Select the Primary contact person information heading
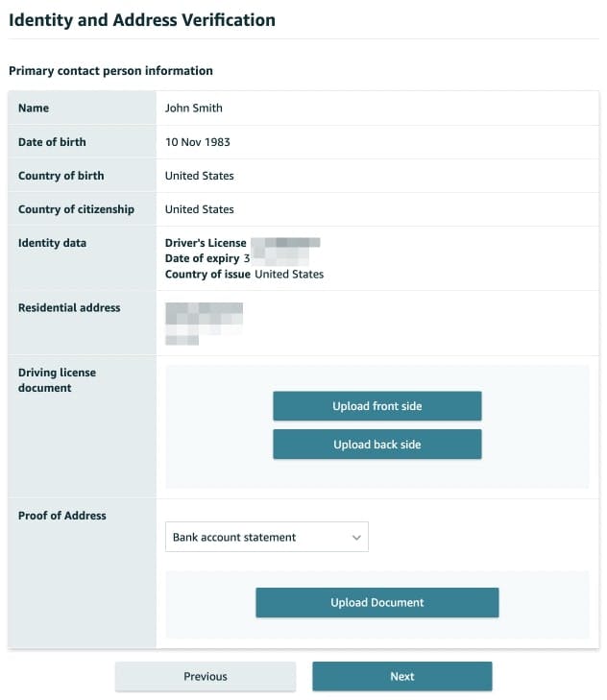Screen dimensions: 607x700 click(x=110, y=71)
